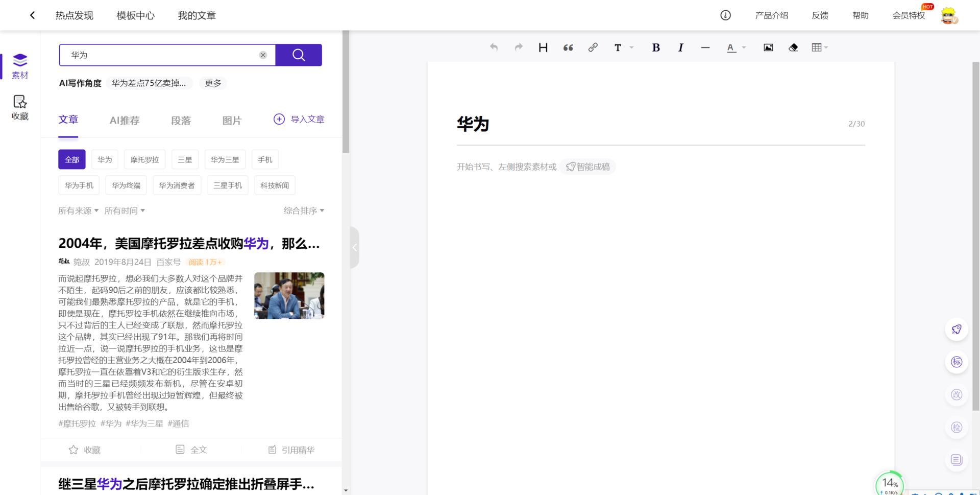Expand the font size dropdown arrow

tap(631, 48)
